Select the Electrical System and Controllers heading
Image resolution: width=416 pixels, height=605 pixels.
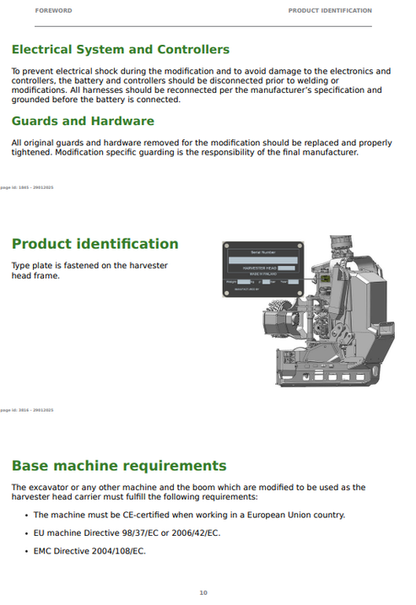120,49
